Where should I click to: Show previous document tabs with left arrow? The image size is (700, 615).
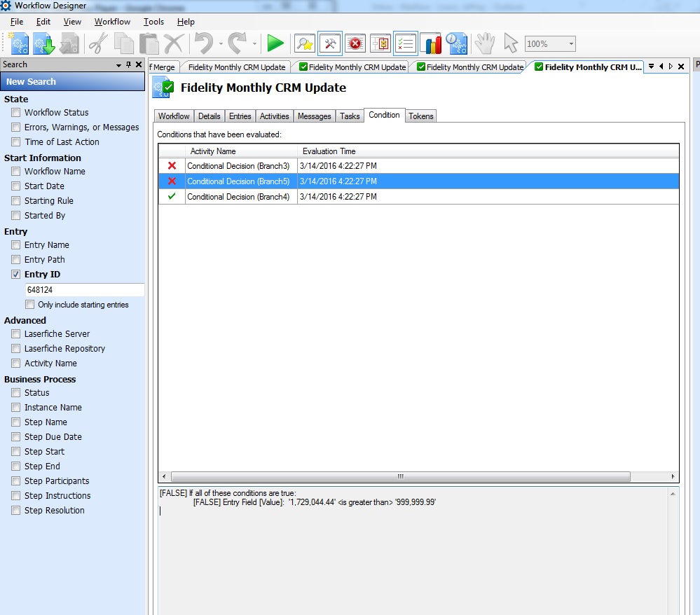tap(661, 67)
